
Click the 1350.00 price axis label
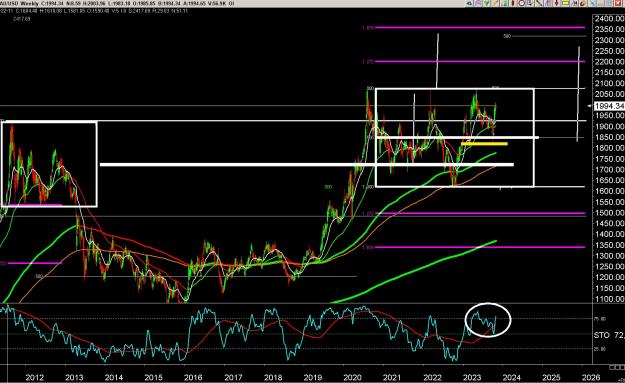click(x=609, y=245)
